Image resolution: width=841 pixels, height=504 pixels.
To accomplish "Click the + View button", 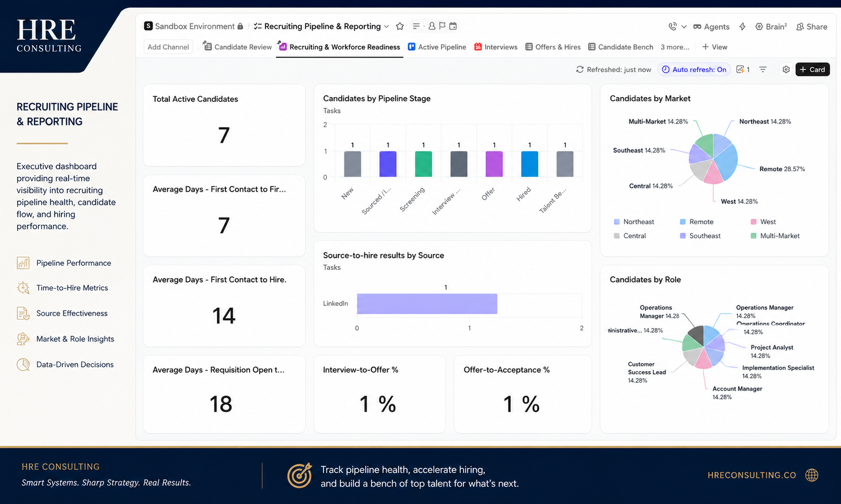I will click(x=715, y=47).
